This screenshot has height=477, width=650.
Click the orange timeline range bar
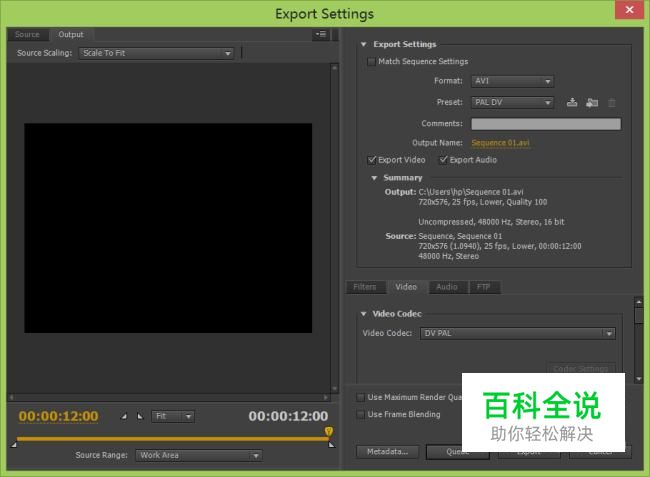tap(172, 438)
